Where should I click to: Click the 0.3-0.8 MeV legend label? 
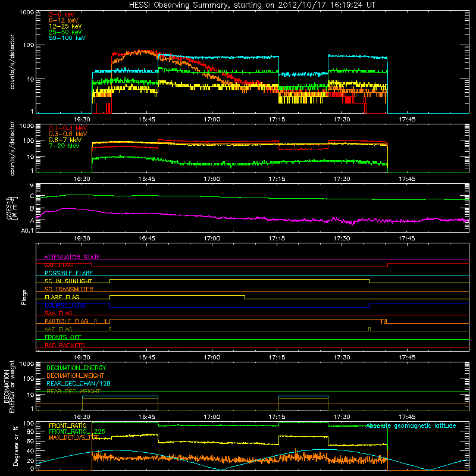(x=68, y=134)
